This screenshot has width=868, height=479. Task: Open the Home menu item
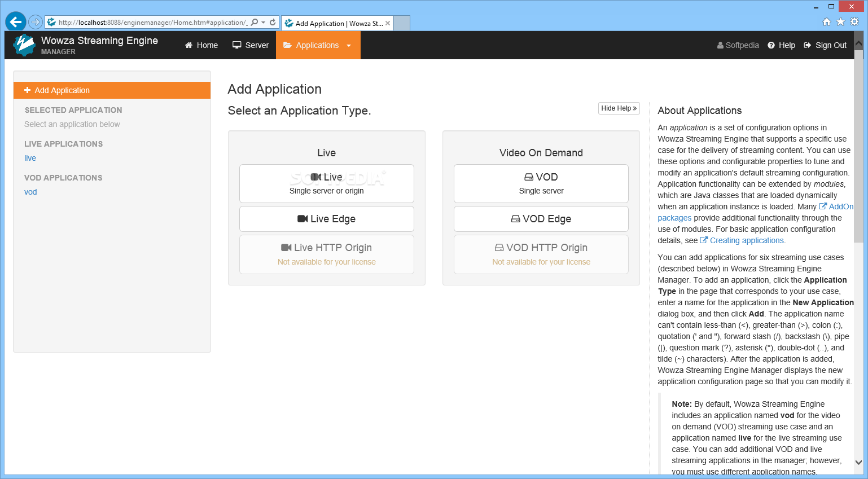(x=201, y=45)
